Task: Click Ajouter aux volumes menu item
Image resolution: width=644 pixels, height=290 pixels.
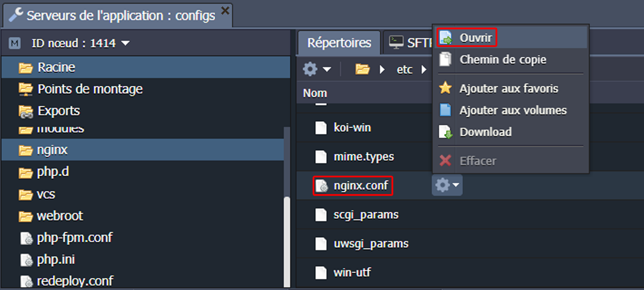Action: (x=513, y=110)
